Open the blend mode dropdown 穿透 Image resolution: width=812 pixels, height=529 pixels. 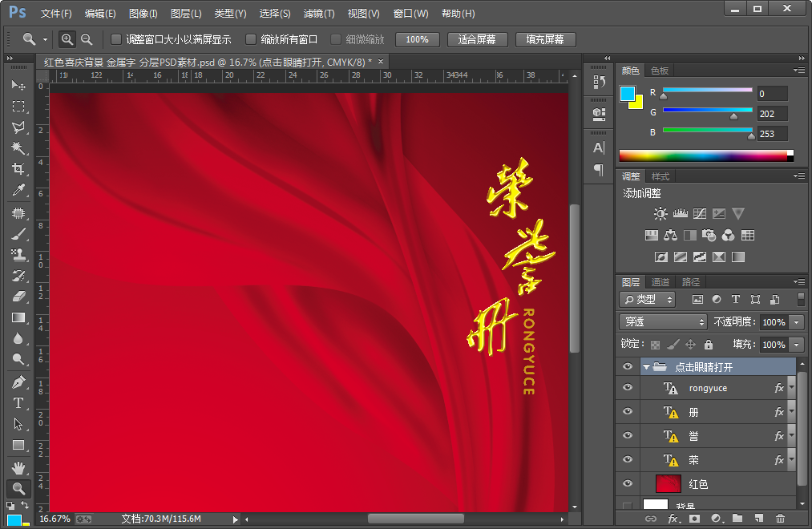tap(663, 322)
